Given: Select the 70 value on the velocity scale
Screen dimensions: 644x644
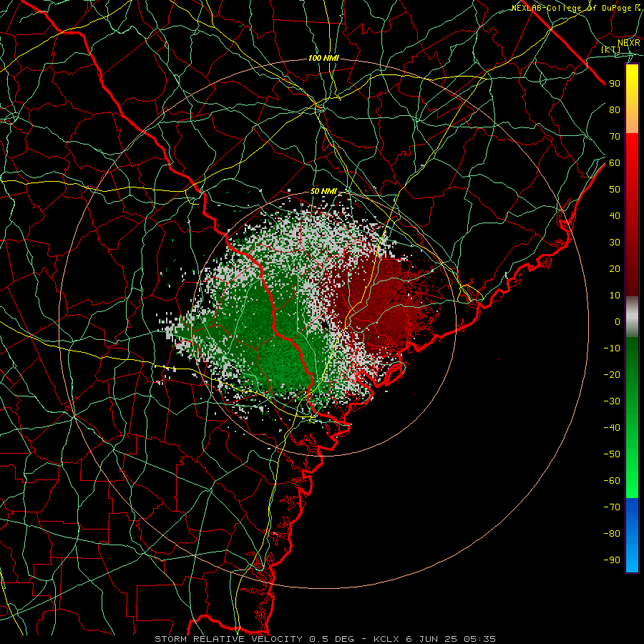Looking at the screenshot, I should [615, 137].
